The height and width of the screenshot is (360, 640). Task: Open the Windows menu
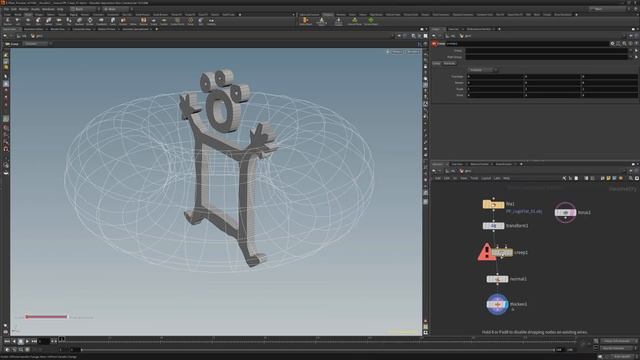(x=48, y=9)
